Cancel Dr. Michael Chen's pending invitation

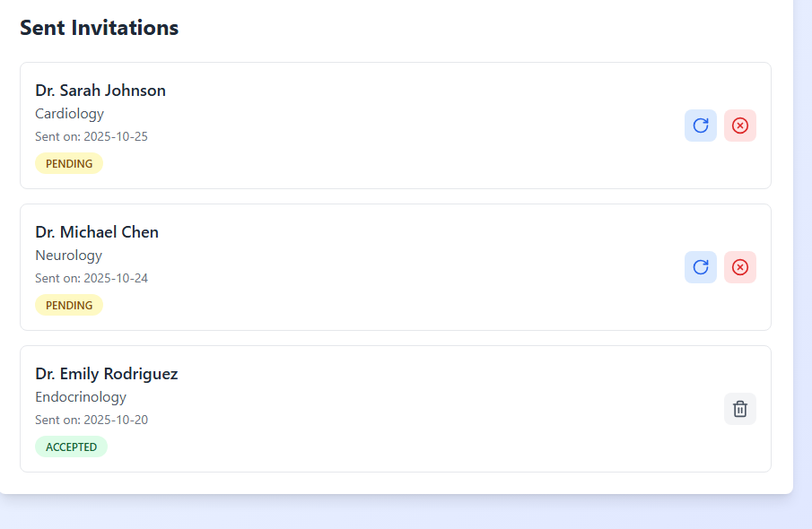[740, 267]
